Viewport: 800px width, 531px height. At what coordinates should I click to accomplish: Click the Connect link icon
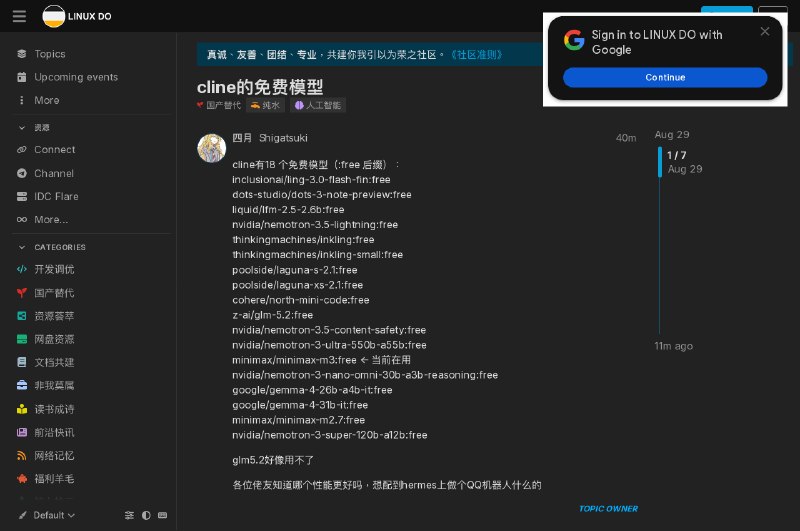tap(21, 149)
